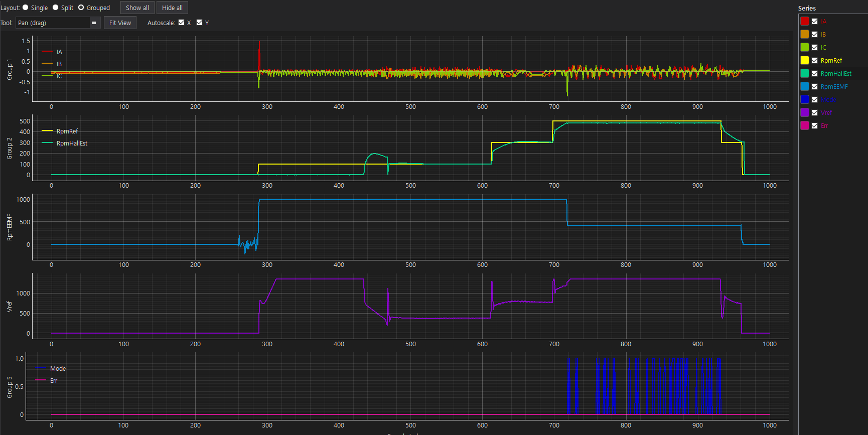Click the purple Vref color swatch

pos(805,112)
